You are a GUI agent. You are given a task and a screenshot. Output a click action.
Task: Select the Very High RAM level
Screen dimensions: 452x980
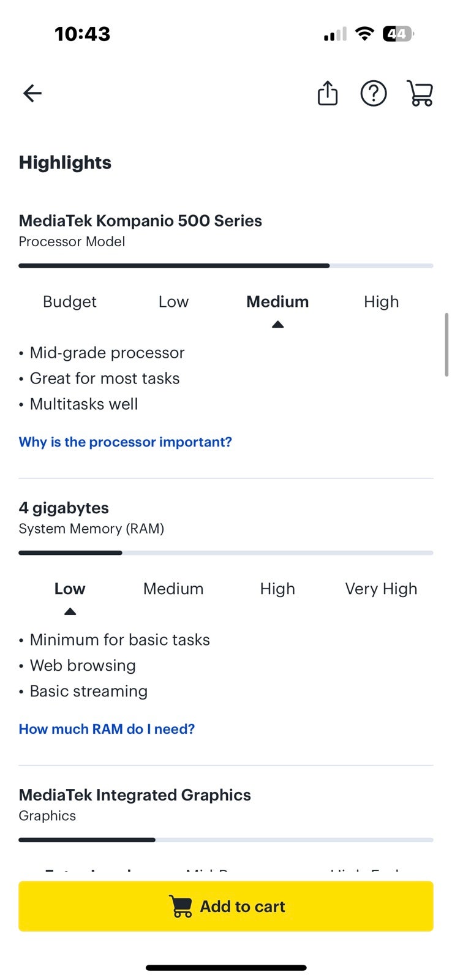381,589
